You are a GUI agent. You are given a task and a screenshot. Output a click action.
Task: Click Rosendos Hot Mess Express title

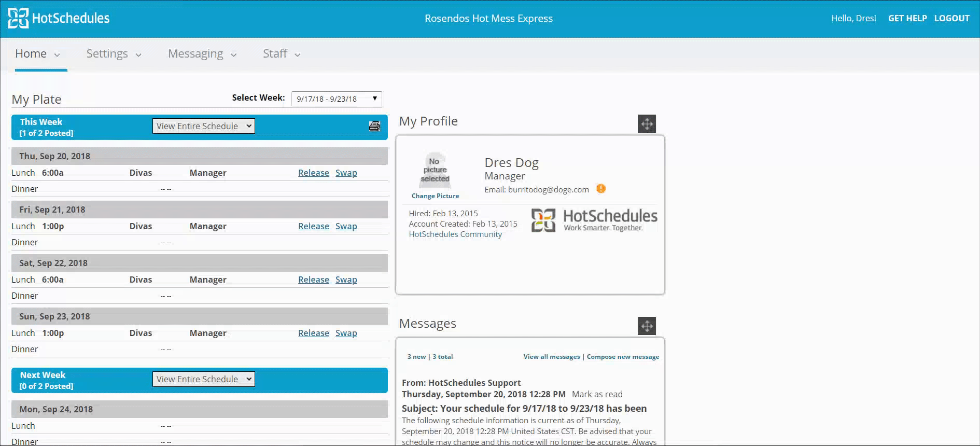pos(488,18)
